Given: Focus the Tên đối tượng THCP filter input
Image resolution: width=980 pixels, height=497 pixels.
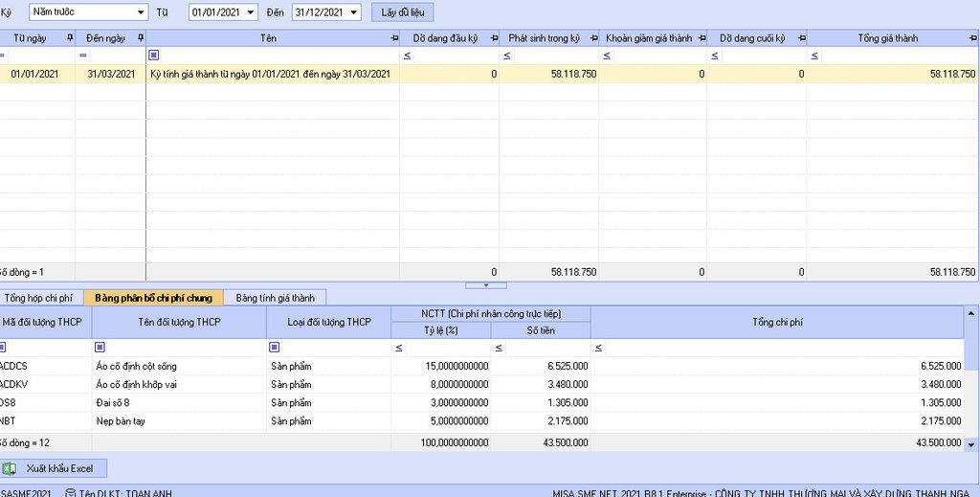Looking at the screenshot, I should coord(185,347).
